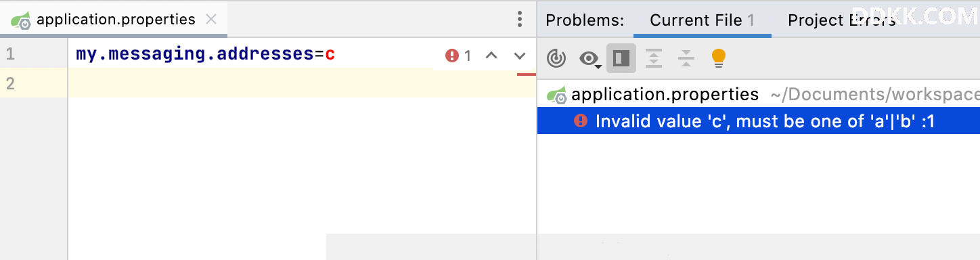Image resolution: width=980 pixels, height=260 pixels.
Task: Place cursor in empty line 2
Action: click(302, 83)
